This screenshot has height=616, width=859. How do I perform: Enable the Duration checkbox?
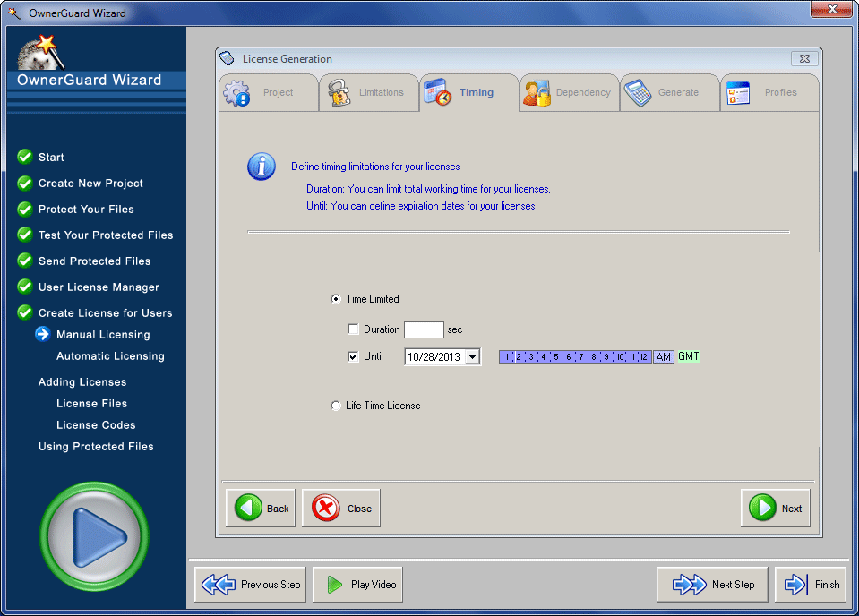(354, 329)
